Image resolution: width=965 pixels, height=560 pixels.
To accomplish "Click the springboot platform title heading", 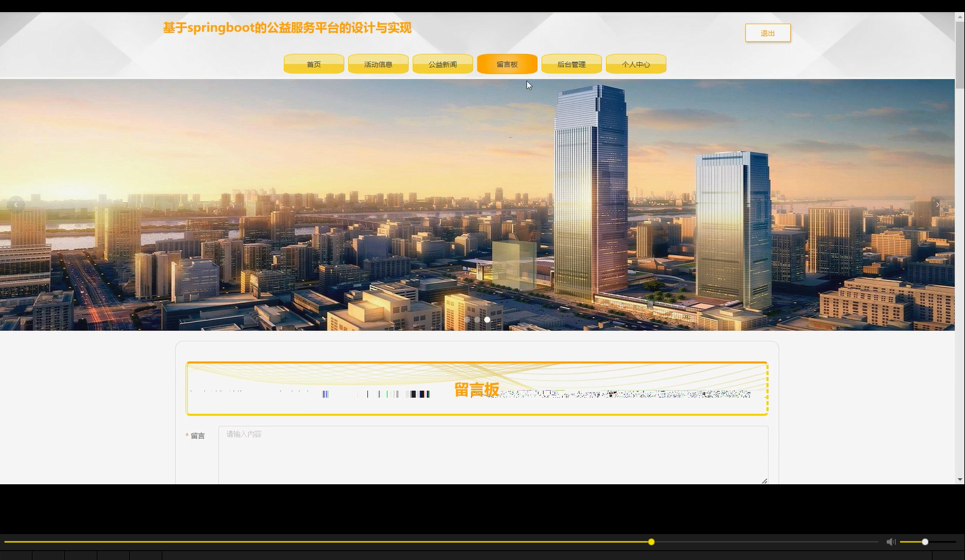I will pos(287,28).
